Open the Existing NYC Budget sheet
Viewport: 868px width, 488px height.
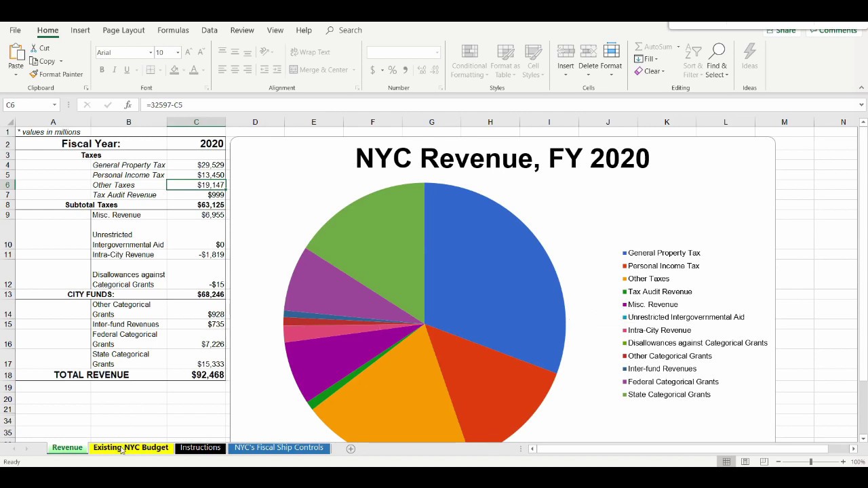[x=131, y=448]
